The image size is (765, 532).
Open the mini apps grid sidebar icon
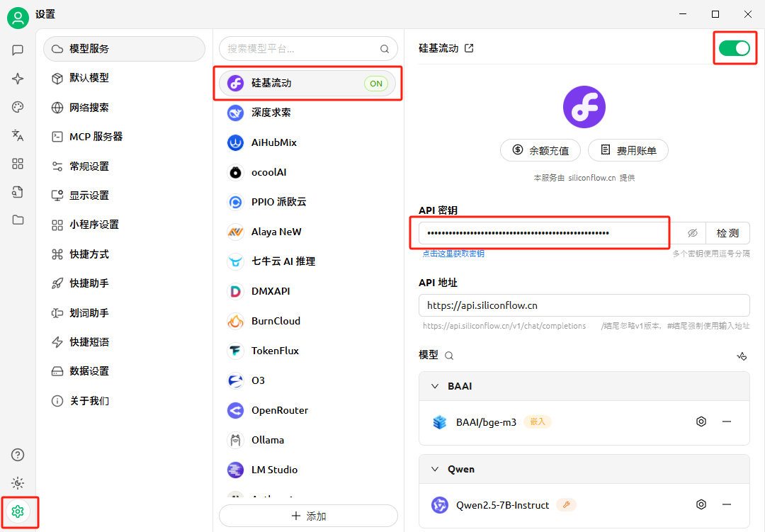18,164
